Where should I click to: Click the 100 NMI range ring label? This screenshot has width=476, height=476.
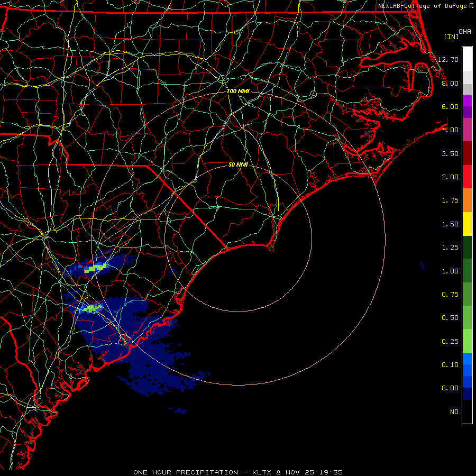pyautogui.click(x=238, y=91)
